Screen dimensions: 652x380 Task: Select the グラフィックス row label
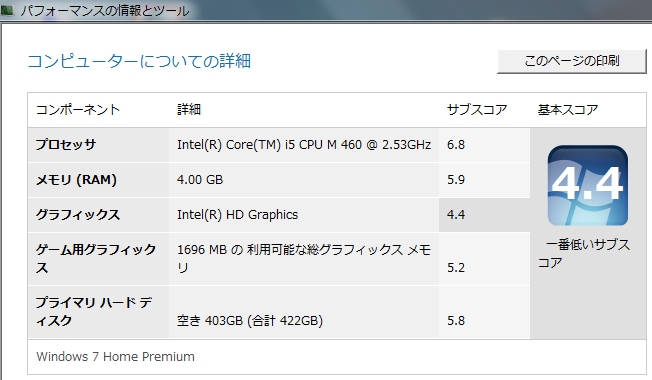tap(78, 215)
